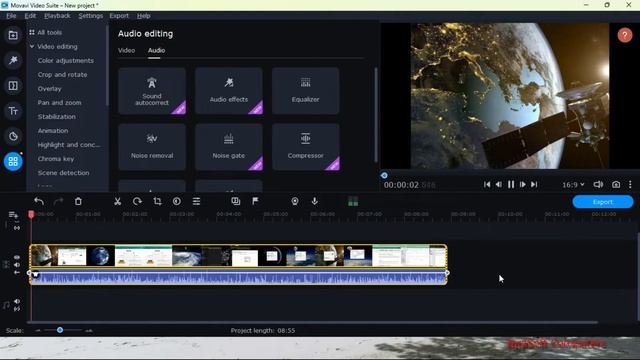Skip to the previous clip in player

coord(487,184)
